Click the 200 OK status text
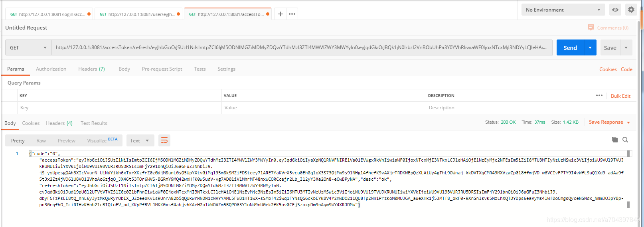This screenshot has height=227, width=644. (508, 122)
